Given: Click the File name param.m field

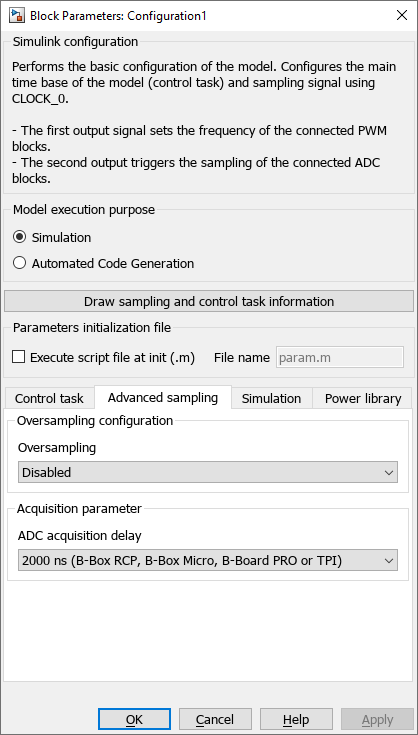Looking at the screenshot, I should click(x=340, y=357).
